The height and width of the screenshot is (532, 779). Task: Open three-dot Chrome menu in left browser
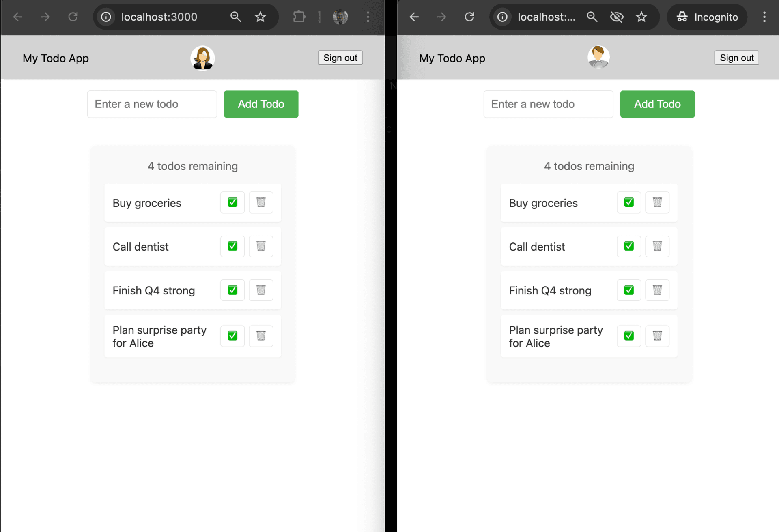click(368, 17)
